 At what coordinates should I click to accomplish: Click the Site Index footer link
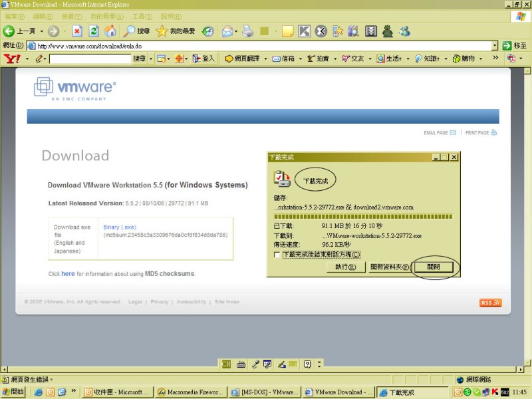(x=227, y=301)
